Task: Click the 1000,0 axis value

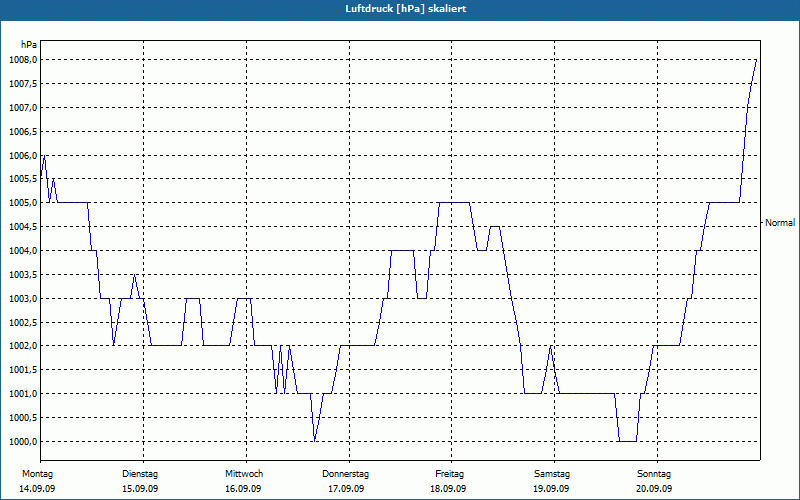Action: 23,442
